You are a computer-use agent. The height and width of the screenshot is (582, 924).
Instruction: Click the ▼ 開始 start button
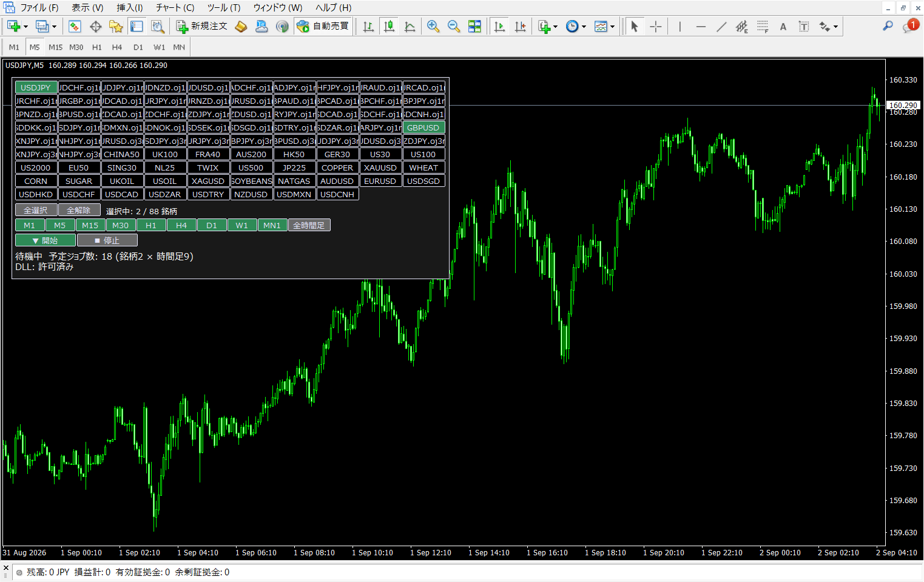coord(46,240)
